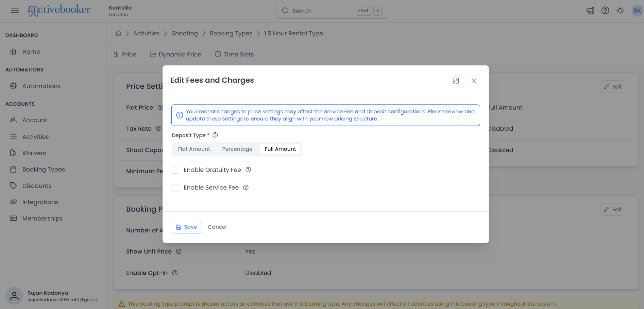Viewport: 644px width, 309px height.
Task: Save the fees and charges
Action: pyautogui.click(x=186, y=227)
